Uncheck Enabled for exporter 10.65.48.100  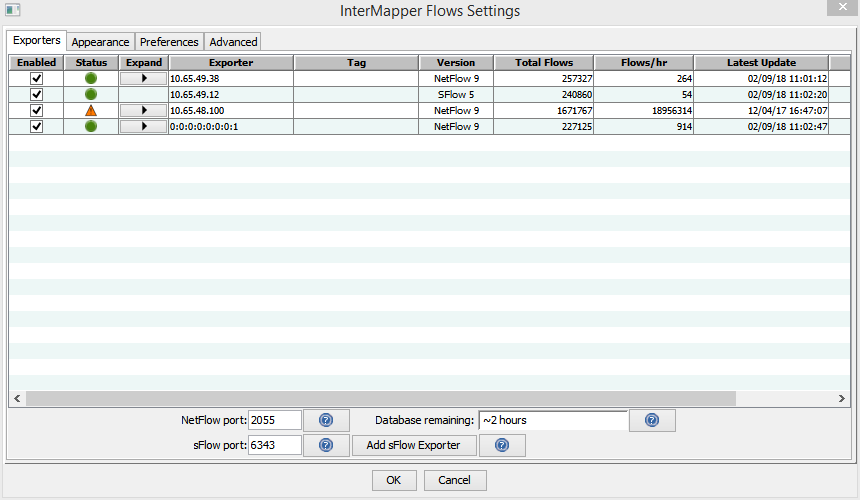click(x=36, y=110)
